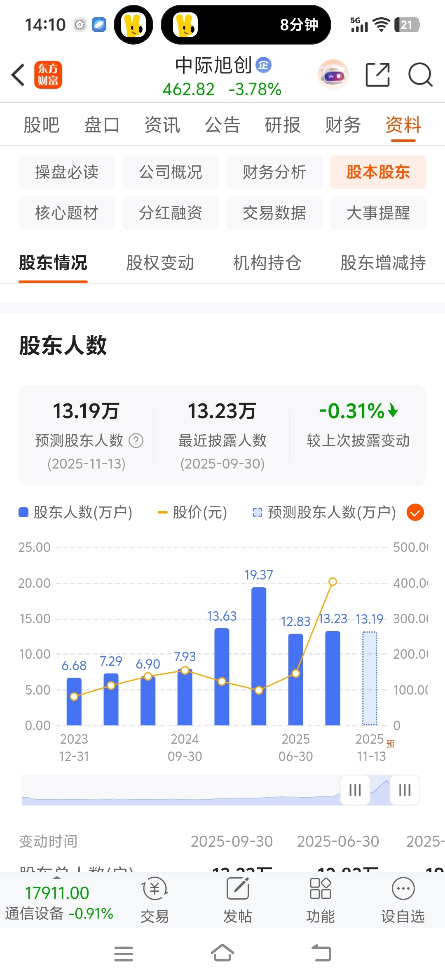Open the search magnifier icon
Image resolution: width=445 pixels, height=980 pixels.
(420, 75)
